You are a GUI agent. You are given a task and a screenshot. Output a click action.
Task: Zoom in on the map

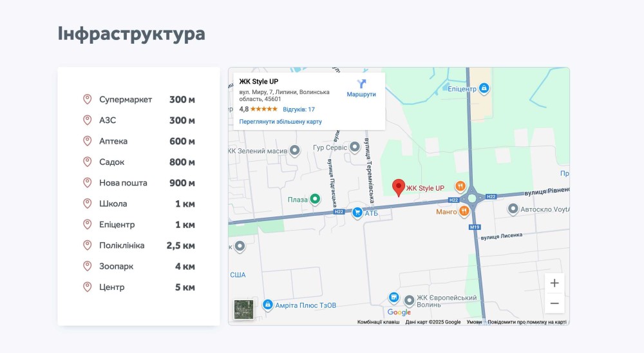coord(554,283)
